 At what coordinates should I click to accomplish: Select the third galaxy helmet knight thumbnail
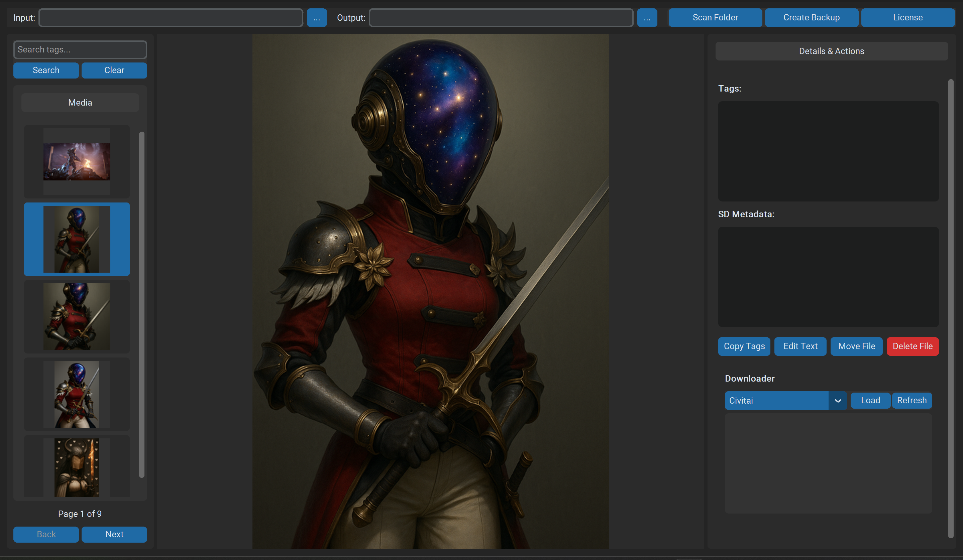(77, 316)
